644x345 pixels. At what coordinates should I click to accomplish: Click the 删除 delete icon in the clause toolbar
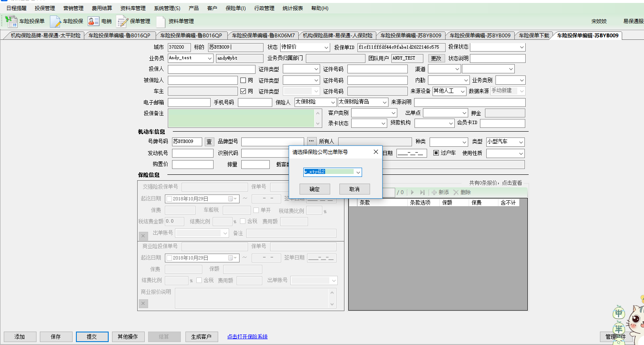456,192
